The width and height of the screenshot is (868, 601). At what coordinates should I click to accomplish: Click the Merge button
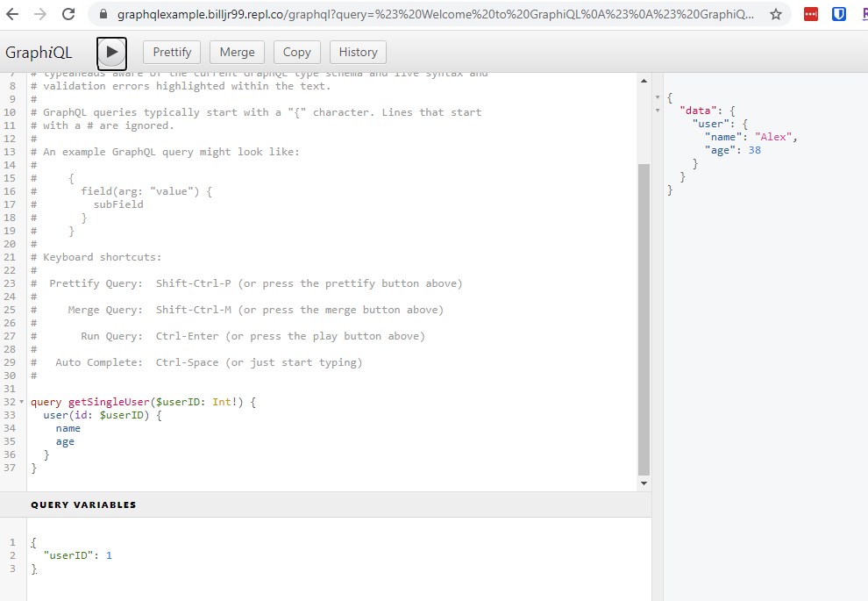[237, 53]
